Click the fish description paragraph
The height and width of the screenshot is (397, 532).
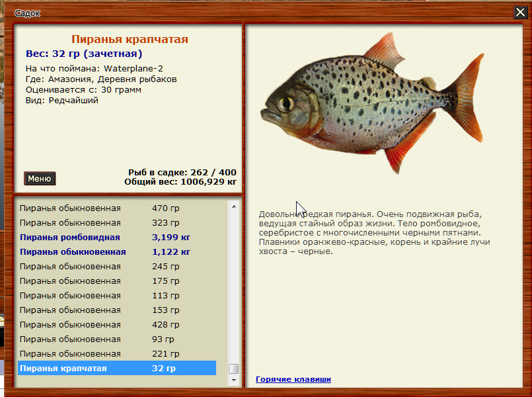coord(375,233)
